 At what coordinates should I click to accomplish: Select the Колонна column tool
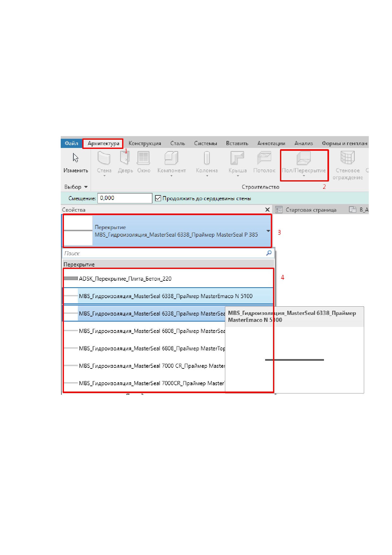[207, 163]
